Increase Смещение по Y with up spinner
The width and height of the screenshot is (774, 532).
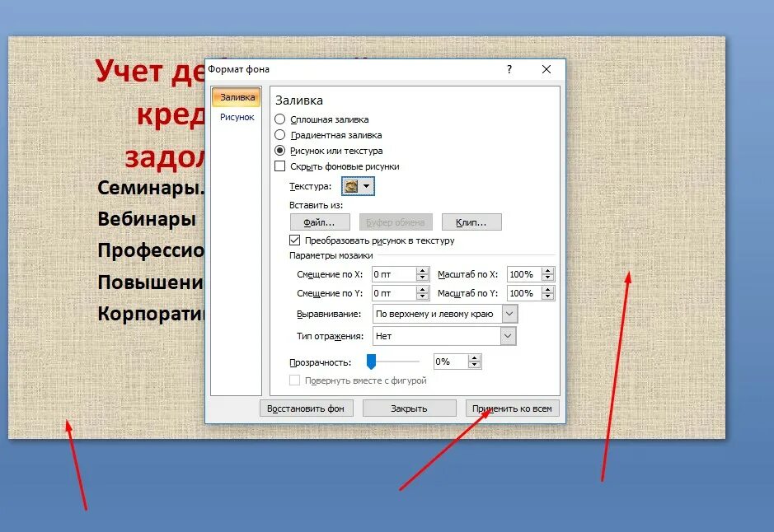[x=422, y=290]
